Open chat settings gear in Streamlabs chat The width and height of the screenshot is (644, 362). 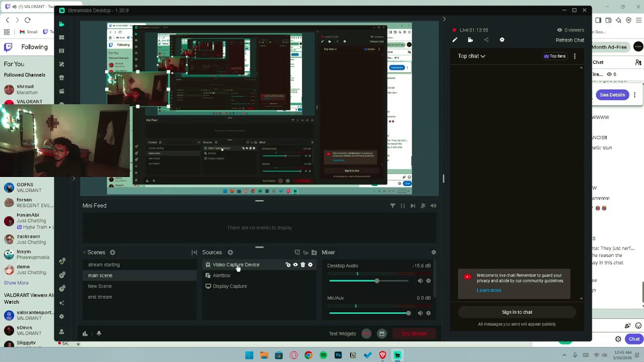(502, 40)
